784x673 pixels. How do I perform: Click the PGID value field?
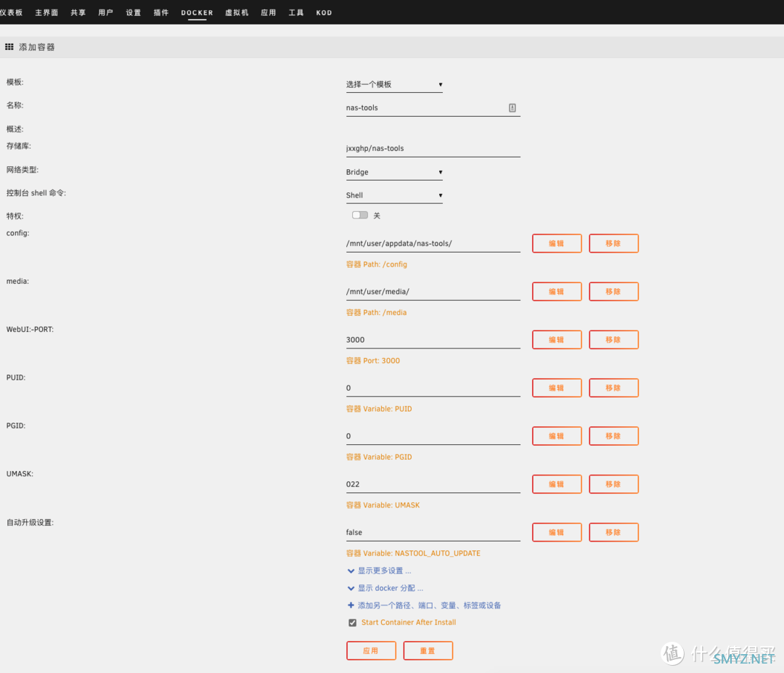[433, 436]
